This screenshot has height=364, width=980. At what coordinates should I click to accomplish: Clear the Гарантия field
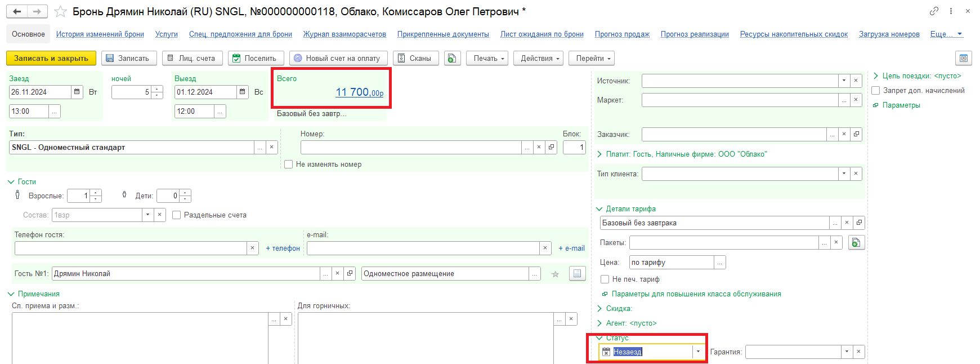[x=858, y=352]
